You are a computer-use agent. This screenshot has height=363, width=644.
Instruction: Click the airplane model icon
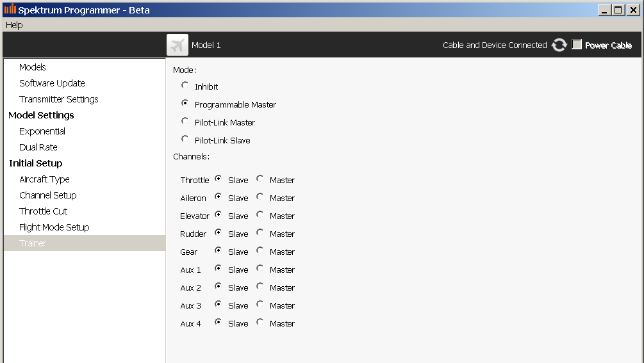click(178, 45)
